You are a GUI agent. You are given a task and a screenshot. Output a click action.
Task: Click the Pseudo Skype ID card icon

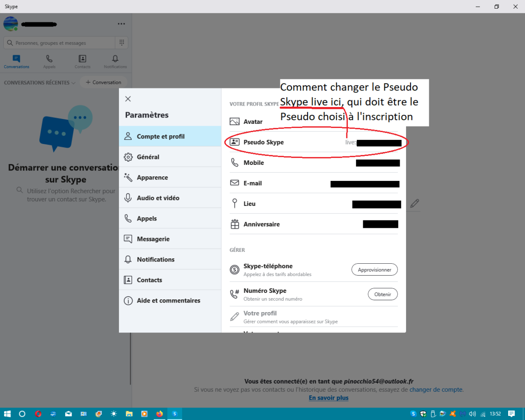tap(235, 142)
